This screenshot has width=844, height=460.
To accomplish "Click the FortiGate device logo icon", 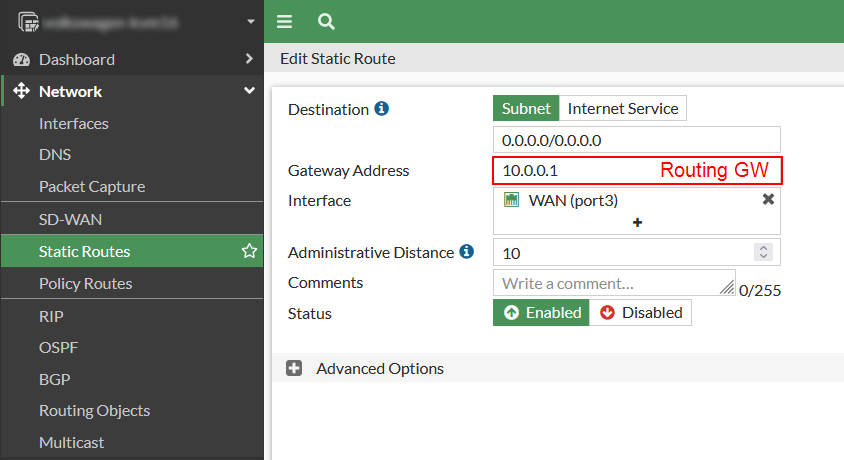I will pyautogui.click(x=27, y=21).
